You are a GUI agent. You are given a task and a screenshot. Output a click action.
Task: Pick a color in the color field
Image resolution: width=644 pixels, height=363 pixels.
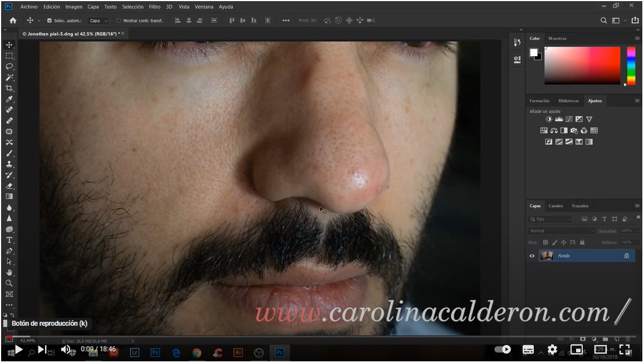(582, 65)
